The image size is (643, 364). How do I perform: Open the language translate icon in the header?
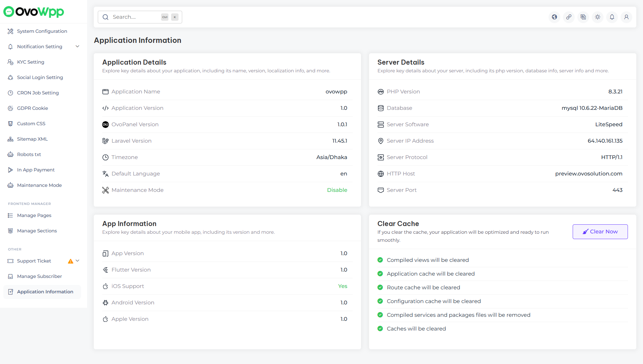click(x=583, y=17)
